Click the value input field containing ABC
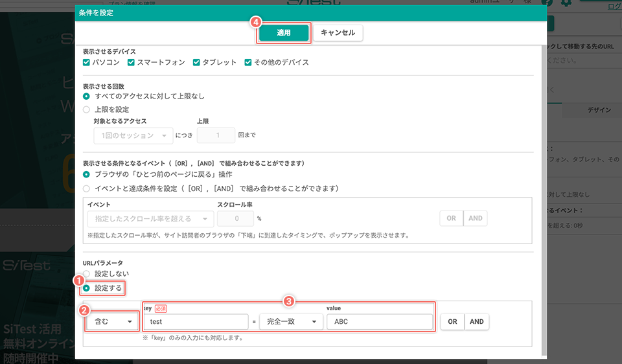Viewport: 622px width, 364px height. (x=380, y=321)
